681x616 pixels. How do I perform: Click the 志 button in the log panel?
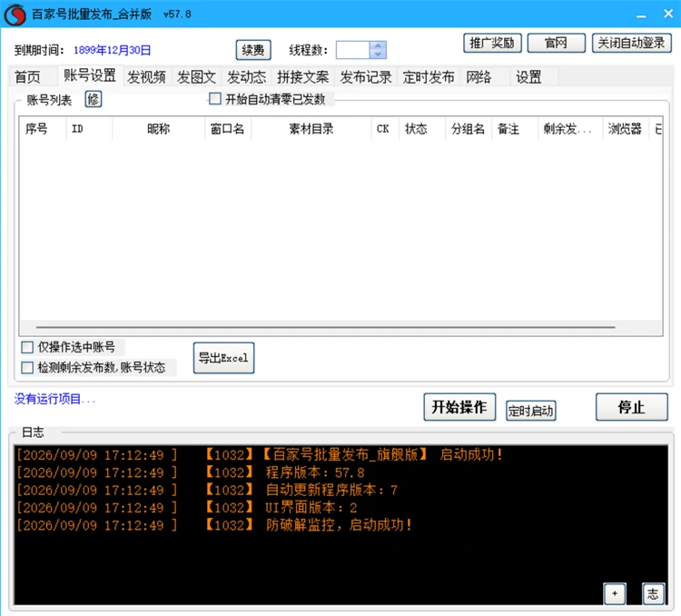653,593
